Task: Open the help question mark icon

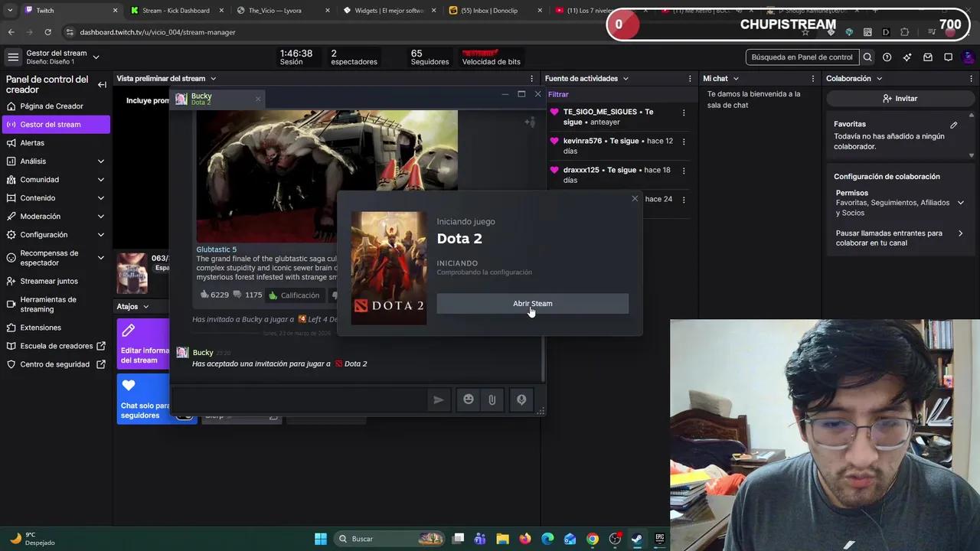Action: [x=887, y=57]
